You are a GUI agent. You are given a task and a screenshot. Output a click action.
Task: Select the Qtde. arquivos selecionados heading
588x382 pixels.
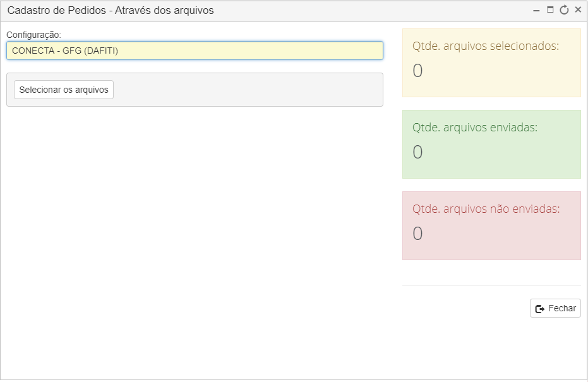coord(486,45)
